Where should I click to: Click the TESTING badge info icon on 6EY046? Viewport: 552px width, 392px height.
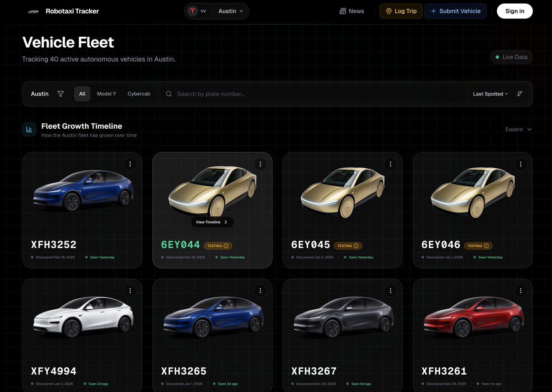pos(486,246)
